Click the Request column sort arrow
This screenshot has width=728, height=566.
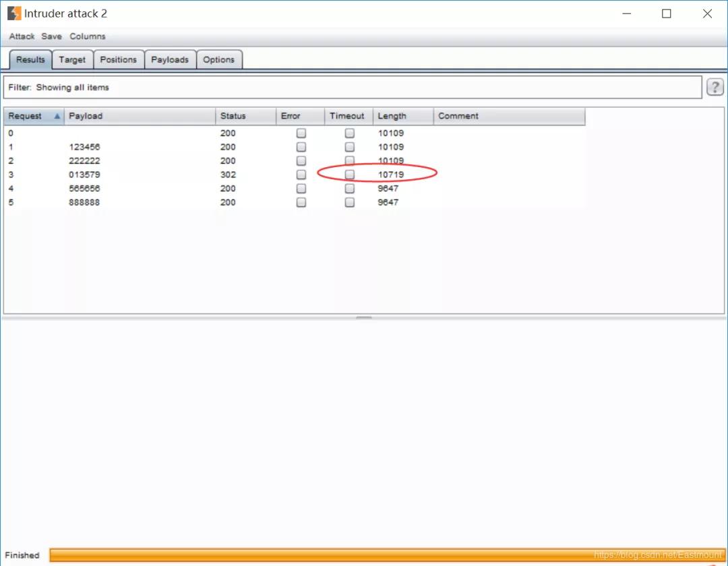[x=57, y=116]
